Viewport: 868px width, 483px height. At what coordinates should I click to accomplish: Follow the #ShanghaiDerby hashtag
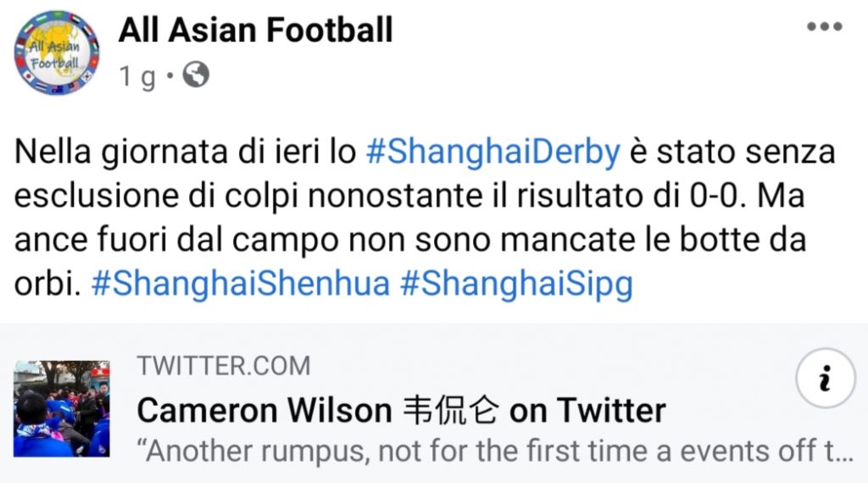pos(492,153)
